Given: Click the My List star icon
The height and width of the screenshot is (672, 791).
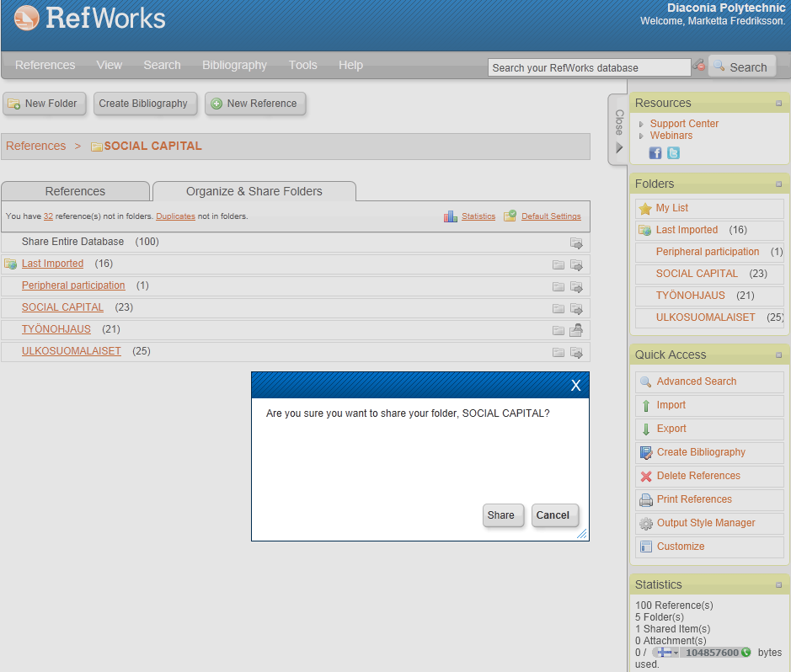Looking at the screenshot, I should [645, 208].
